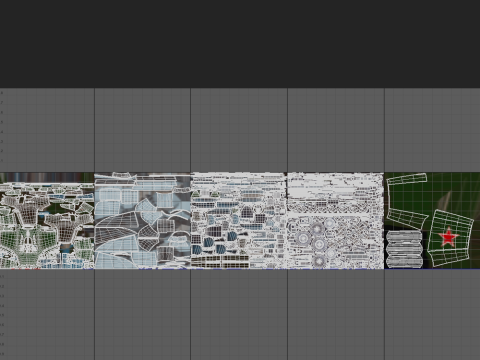
Task: Click the striped stacked-cylinder UV island on green tile
Action: 404,249
